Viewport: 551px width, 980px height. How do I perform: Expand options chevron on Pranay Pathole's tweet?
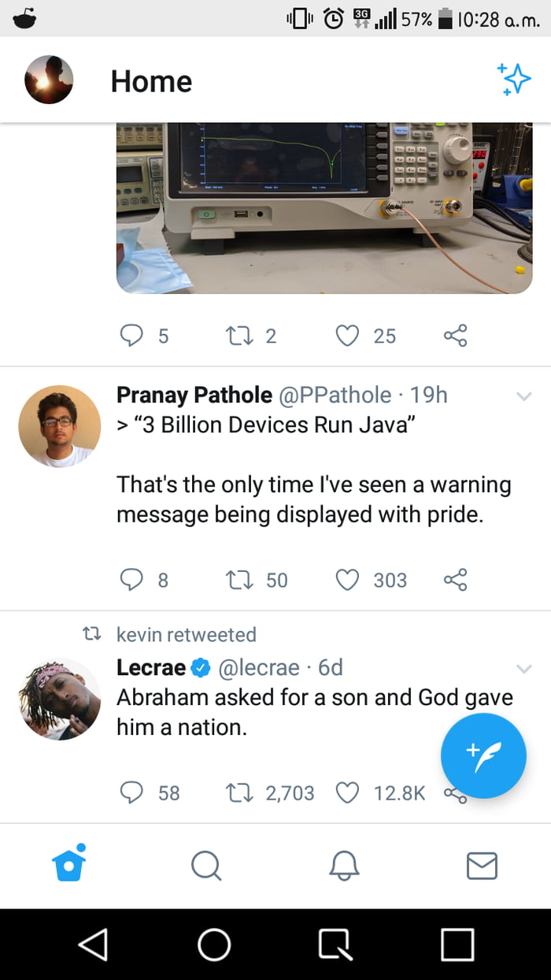click(523, 397)
